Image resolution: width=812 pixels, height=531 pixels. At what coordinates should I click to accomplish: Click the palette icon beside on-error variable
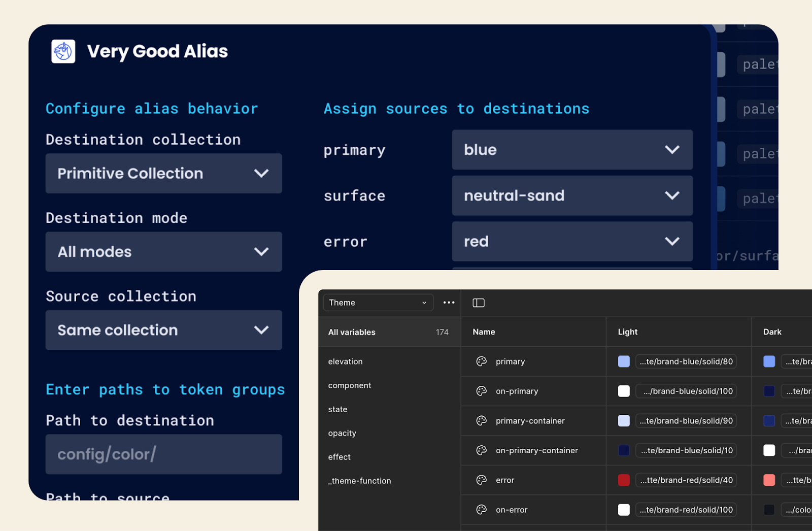click(482, 510)
